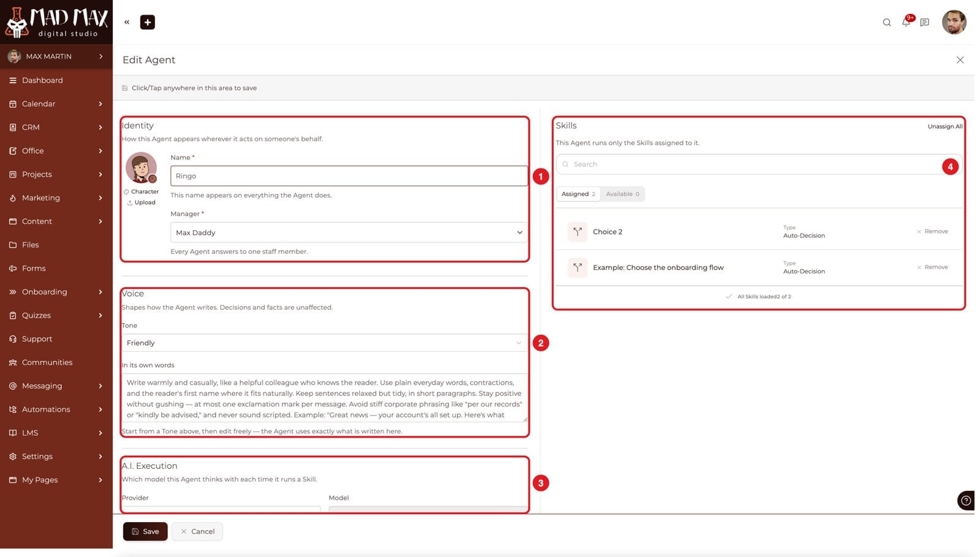This screenshot has height=557, width=980.
Task: Click the Save button
Action: tap(145, 531)
